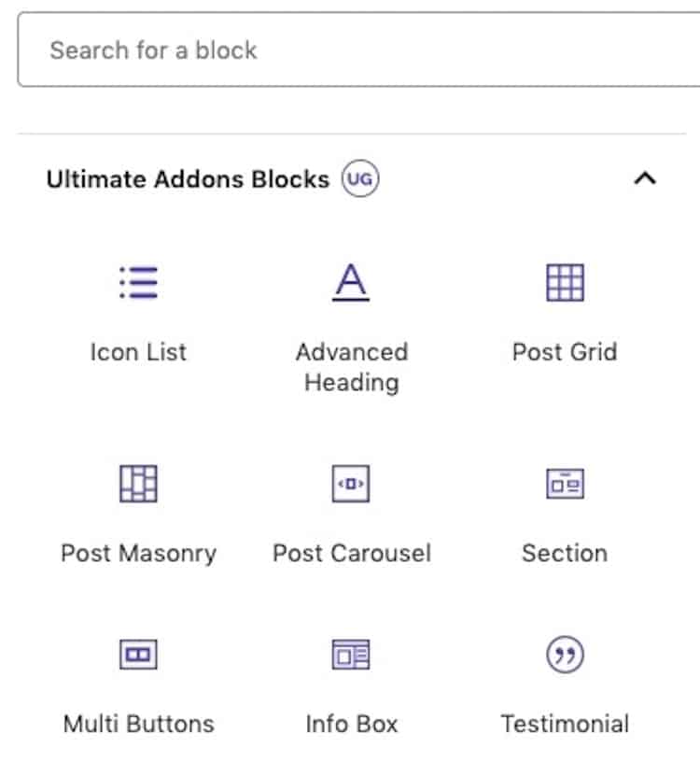Pick the Post Carousel block icon
Screen dimensions: 700x776
pyautogui.click(x=351, y=484)
